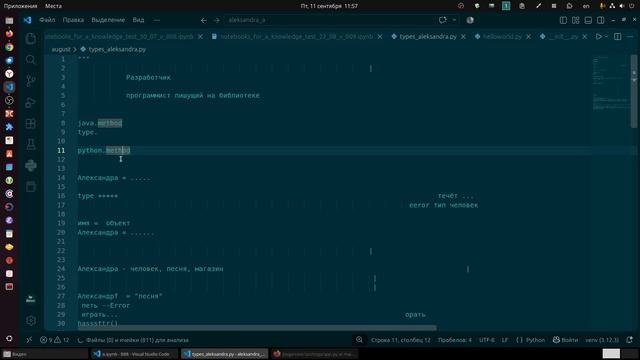Select the venv Python interpreter
This screenshot has width=640, height=360.
click(602, 340)
